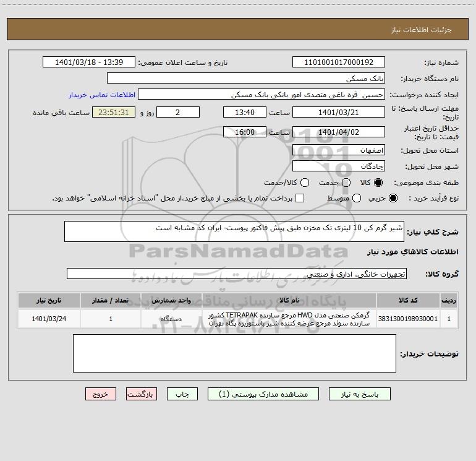Click the buyer notes توضیحات خریدار text area
This screenshot has width=476, height=461.
(234, 353)
